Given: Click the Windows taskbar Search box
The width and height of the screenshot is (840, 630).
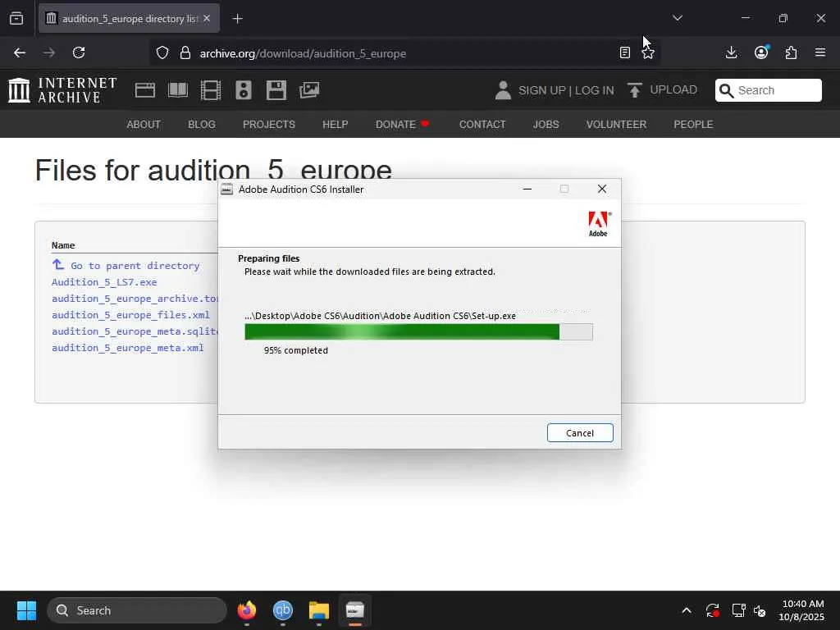Looking at the screenshot, I should [137, 610].
